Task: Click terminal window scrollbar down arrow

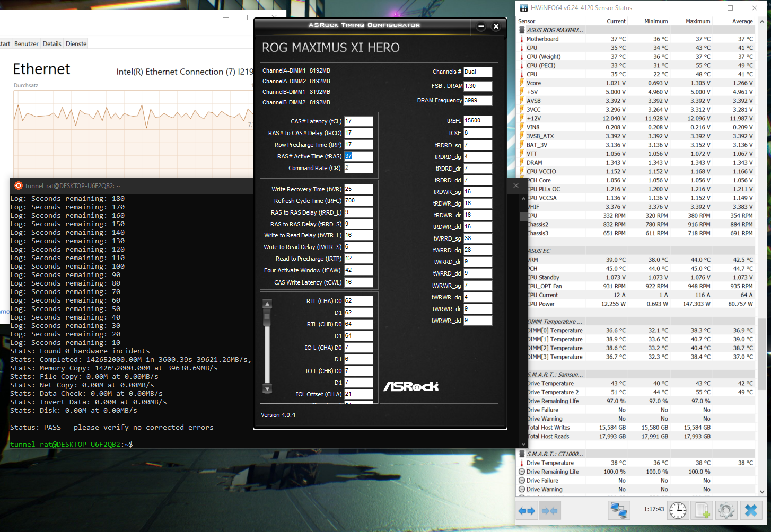Action: 523,444
